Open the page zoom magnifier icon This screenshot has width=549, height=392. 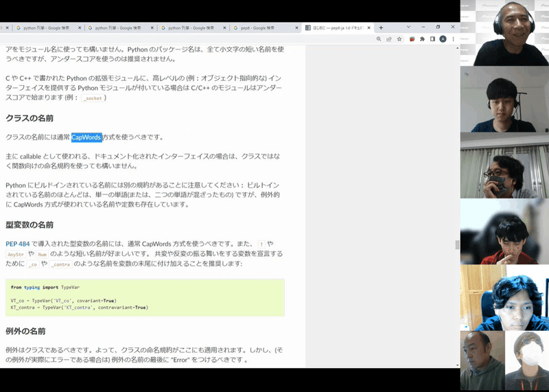379,39
